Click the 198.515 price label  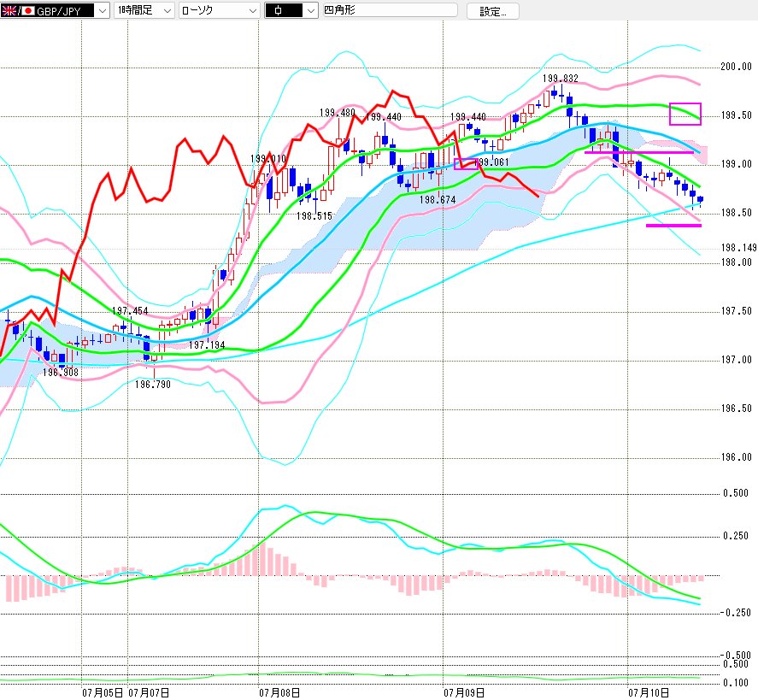(x=314, y=216)
